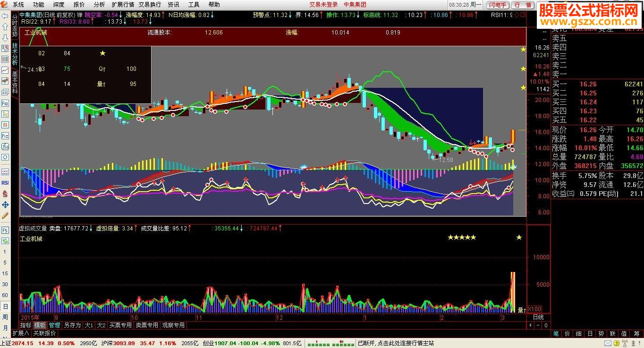Viewport: 644px width, 348px height.
Task: Switch to the 分时走势 vertical tab
Action: pos(15,25)
